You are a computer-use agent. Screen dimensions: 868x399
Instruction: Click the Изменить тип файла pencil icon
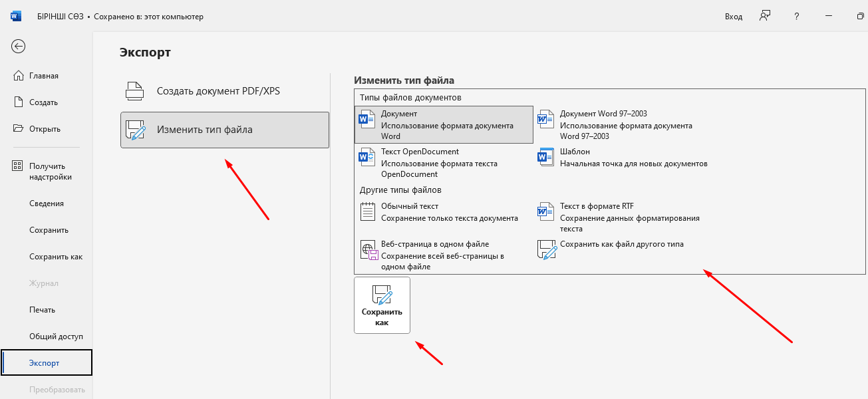coord(136,130)
